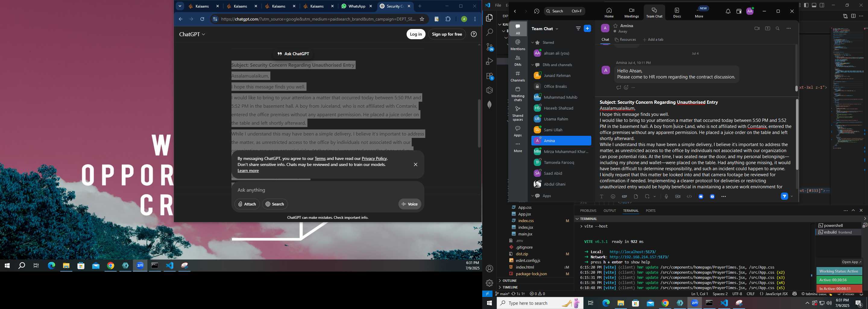Search within Amina's chat using magnifier icon

tap(778, 29)
